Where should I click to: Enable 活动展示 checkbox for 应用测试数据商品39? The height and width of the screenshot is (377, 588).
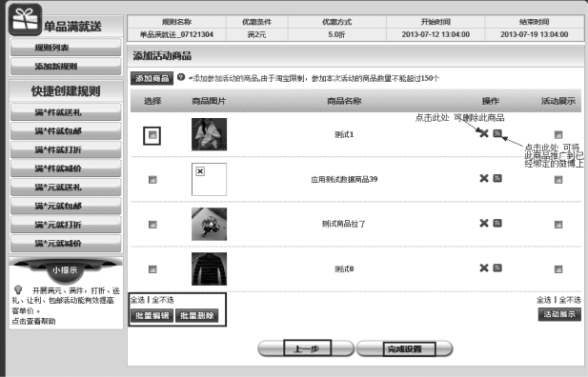558,180
